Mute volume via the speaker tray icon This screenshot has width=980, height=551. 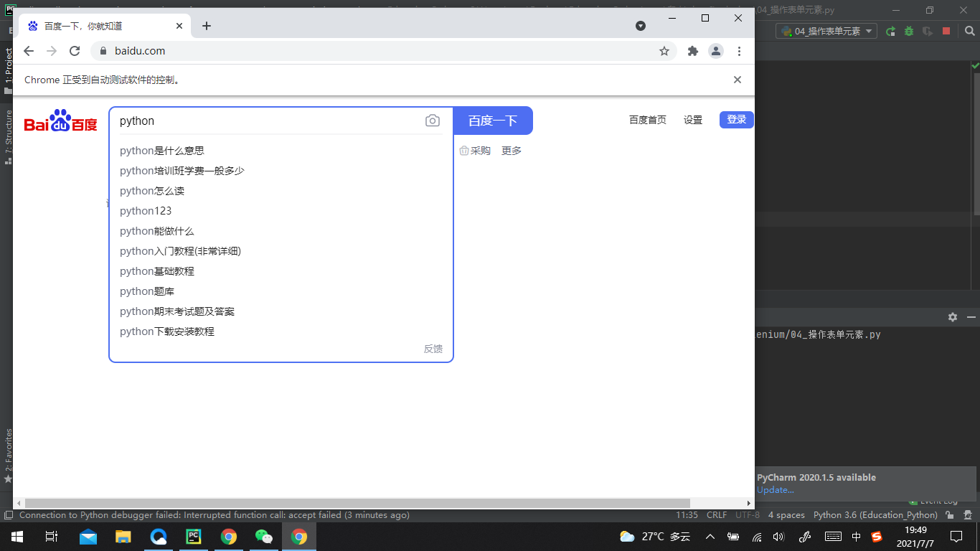coord(778,536)
